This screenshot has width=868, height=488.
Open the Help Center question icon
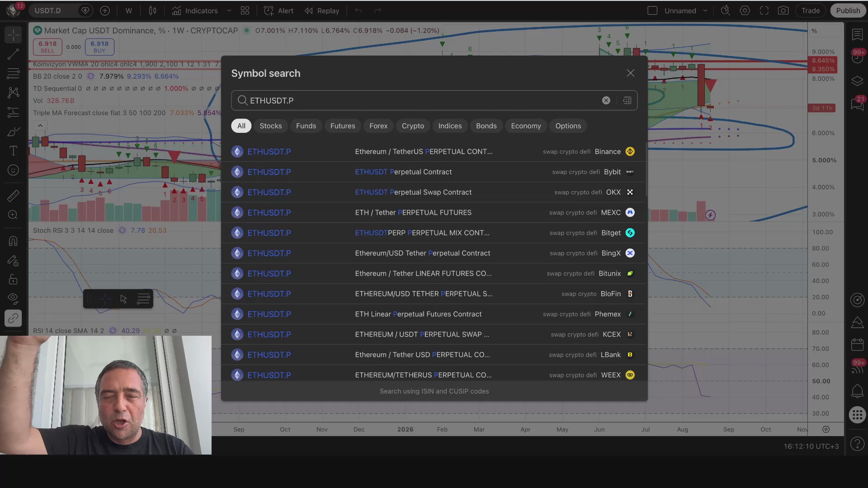click(x=857, y=444)
